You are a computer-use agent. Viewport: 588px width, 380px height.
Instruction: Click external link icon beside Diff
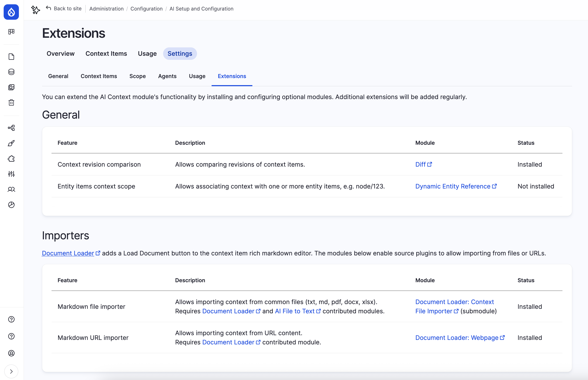[430, 164]
